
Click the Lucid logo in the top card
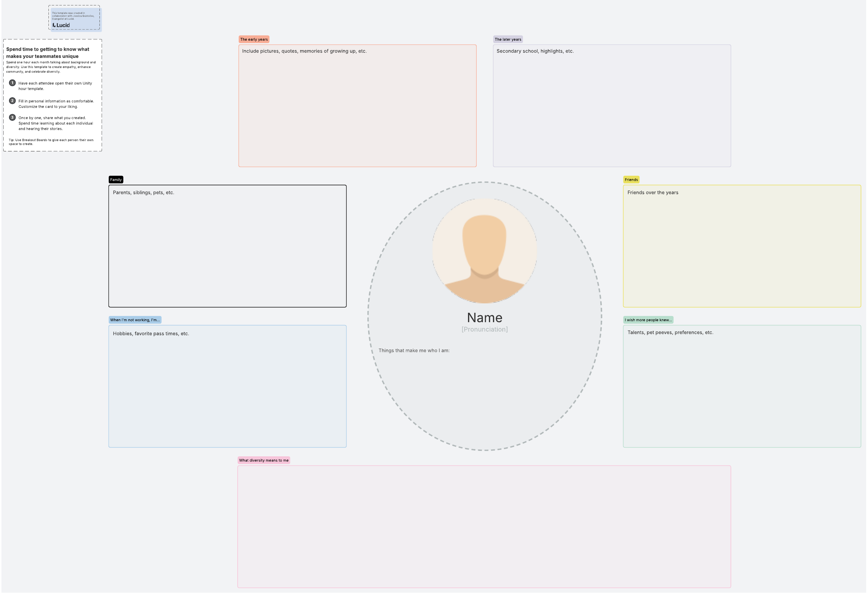(x=61, y=25)
